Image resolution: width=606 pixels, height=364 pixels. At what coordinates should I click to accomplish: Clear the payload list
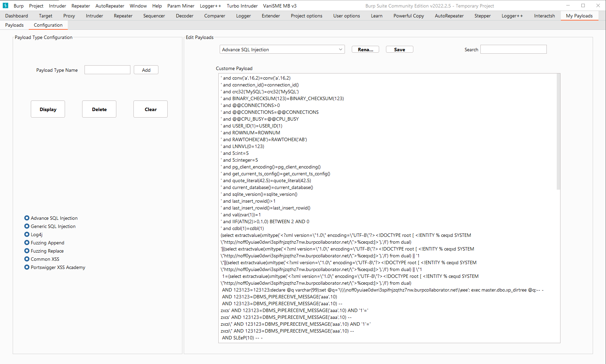pyautogui.click(x=150, y=109)
